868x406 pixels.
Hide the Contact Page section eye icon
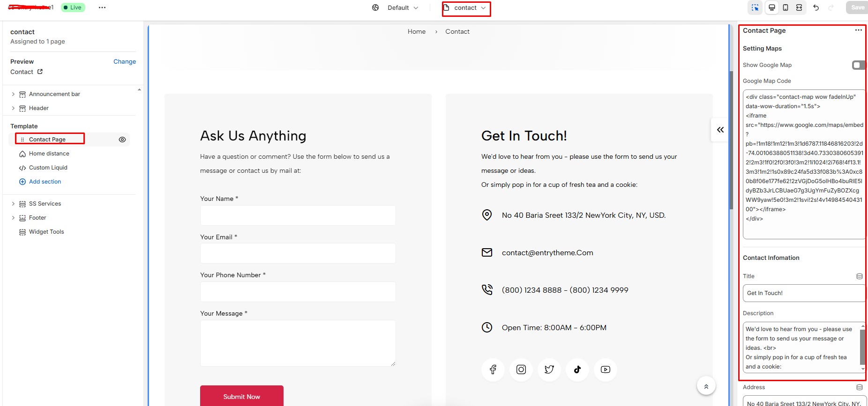click(122, 140)
